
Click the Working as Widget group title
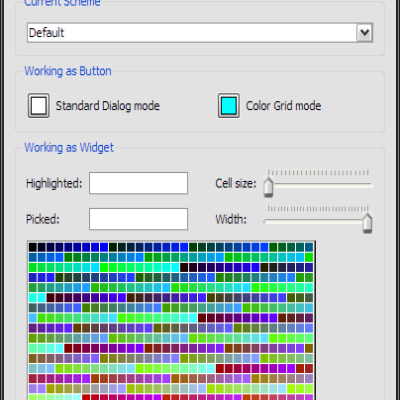tap(69, 147)
